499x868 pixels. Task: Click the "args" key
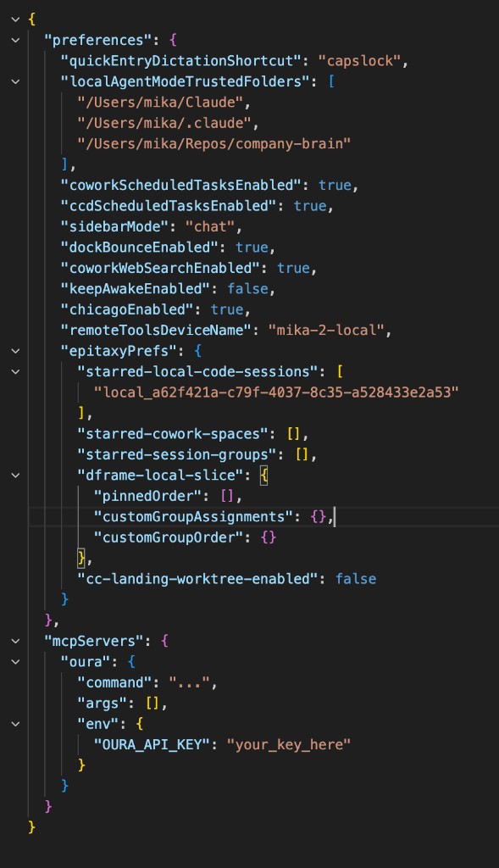pyautogui.click(x=103, y=704)
